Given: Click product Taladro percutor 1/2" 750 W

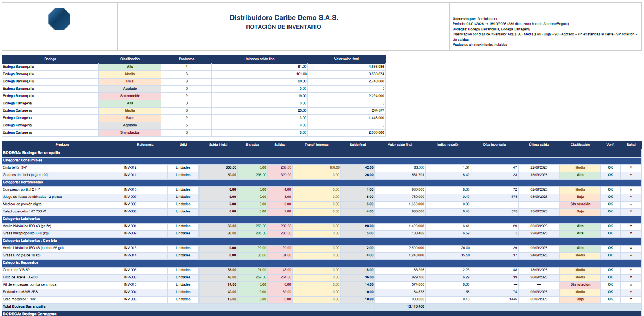Looking at the screenshot, I should pyautogui.click(x=24, y=211).
